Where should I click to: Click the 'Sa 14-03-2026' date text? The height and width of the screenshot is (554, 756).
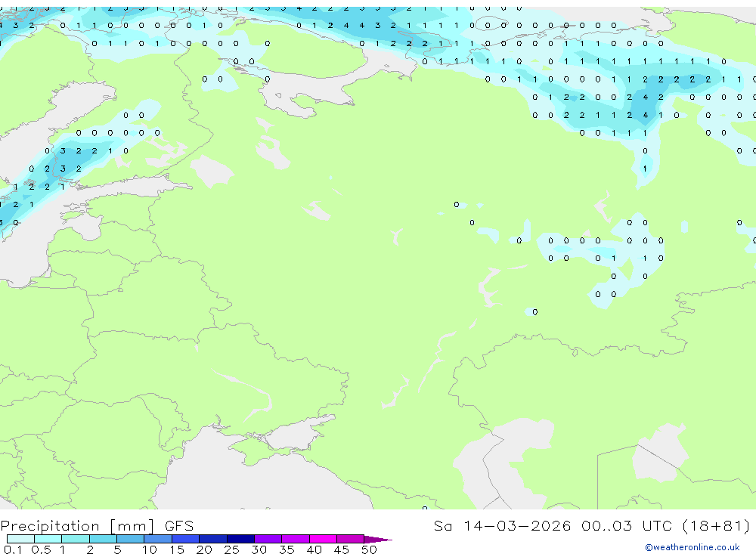coord(502,525)
